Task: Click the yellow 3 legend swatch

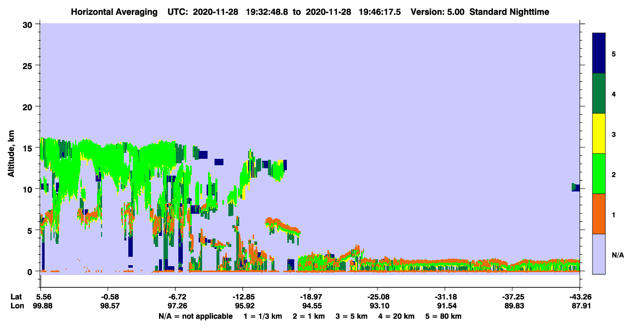Action: point(599,134)
